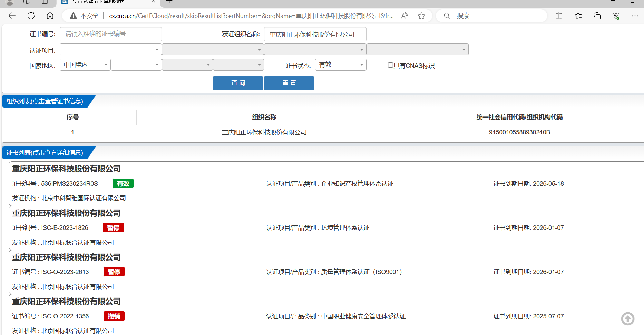Click the 序号 column header

(72, 117)
